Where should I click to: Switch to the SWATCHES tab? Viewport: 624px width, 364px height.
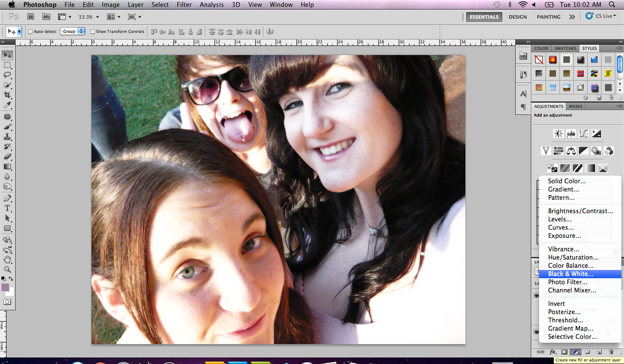565,48
